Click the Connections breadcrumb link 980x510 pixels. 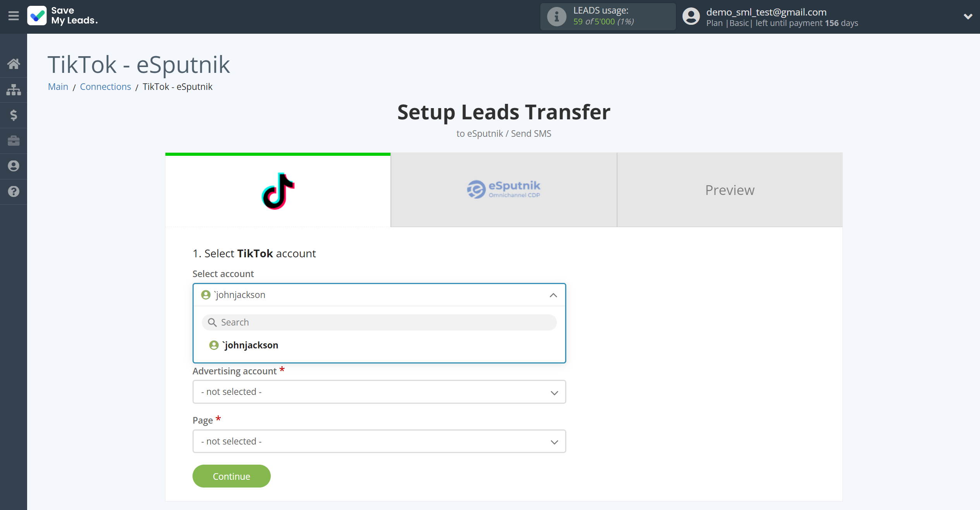[x=105, y=86]
